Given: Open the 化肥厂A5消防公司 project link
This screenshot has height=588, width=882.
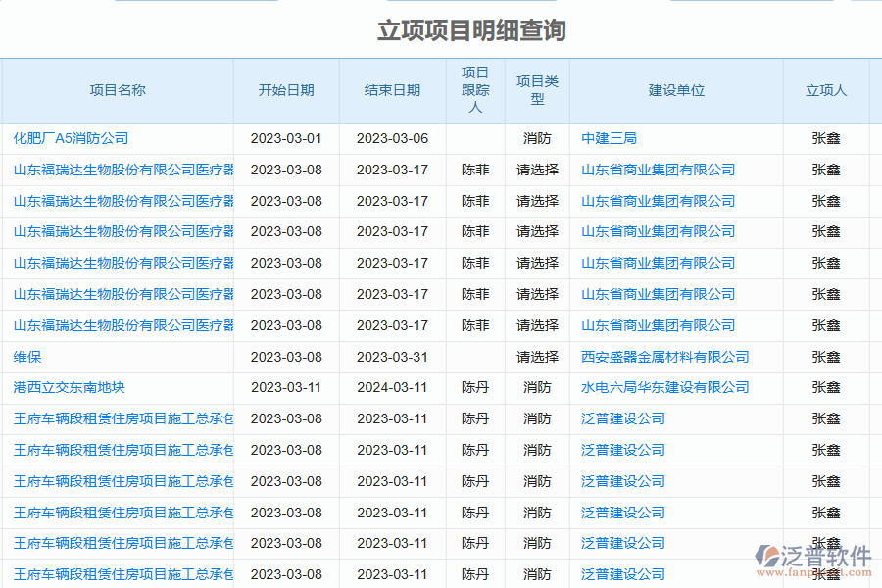Looking at the screenshot, I should [x=69, y=138].
